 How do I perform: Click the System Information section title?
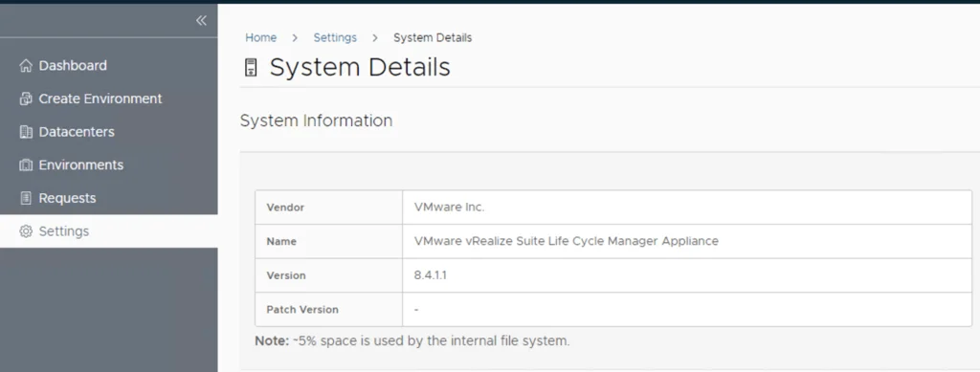(316, 120)
